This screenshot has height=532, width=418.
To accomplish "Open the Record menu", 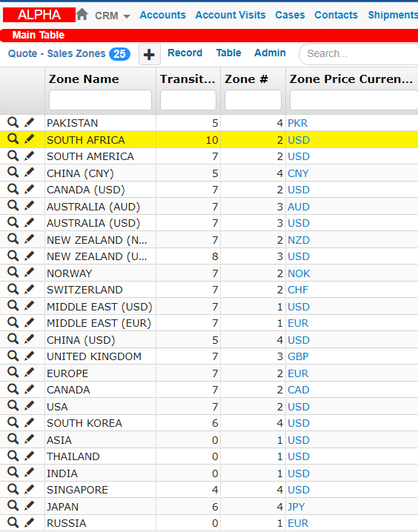I will pyautogui.click(x=185, y=53).
